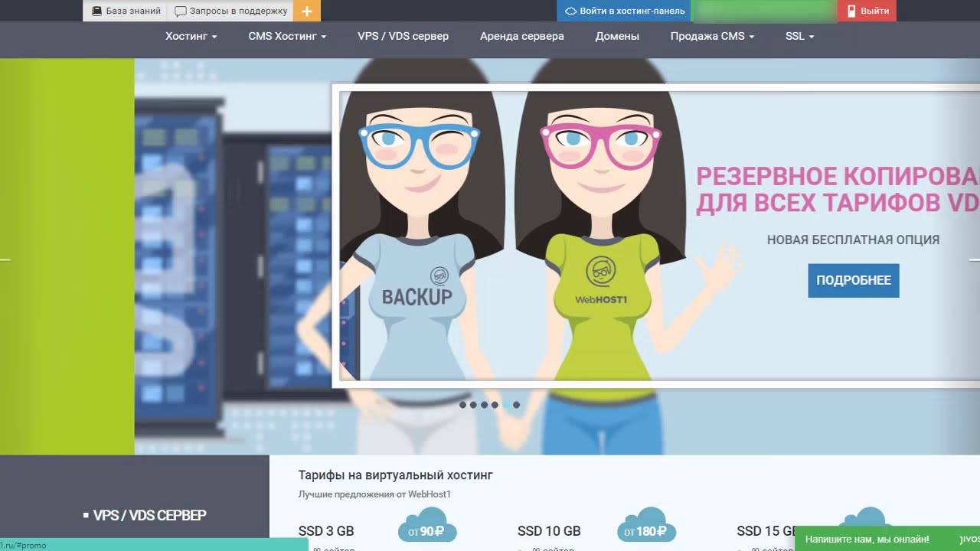Open the Домены menu item
Viewport: 980px width, 551px height.
point(617,36)
